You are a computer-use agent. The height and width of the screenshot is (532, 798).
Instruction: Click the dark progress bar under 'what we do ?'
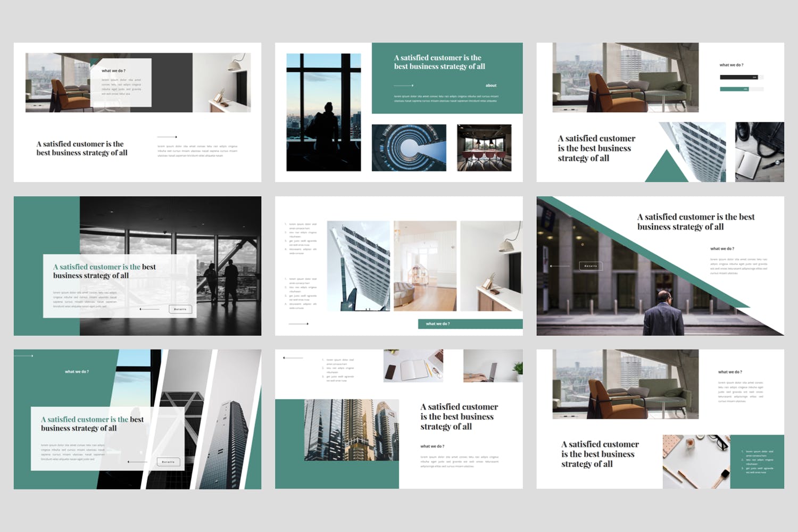pos(738,77)
